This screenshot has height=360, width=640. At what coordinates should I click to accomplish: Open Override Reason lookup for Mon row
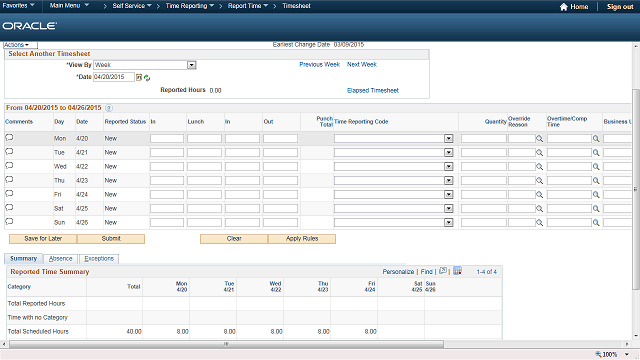540,139
